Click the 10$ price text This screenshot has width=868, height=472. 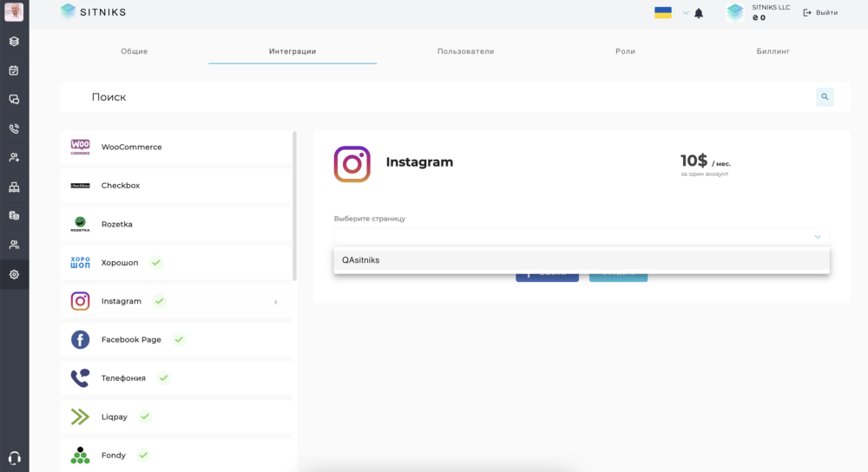694,161
